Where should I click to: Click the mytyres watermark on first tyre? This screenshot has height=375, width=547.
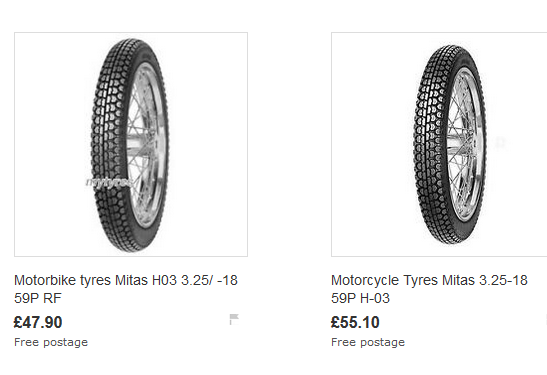[109, 182]
